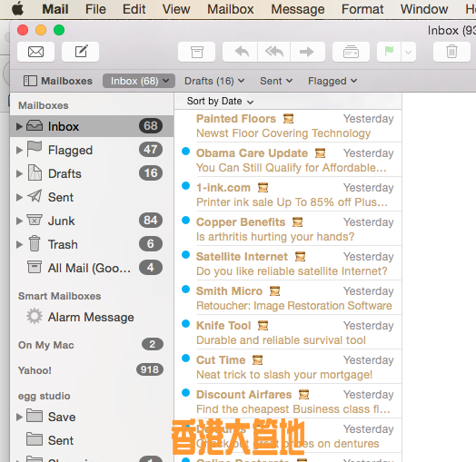
Task: Open the Copper Benefits email
Action: click(x=288, y=229)
